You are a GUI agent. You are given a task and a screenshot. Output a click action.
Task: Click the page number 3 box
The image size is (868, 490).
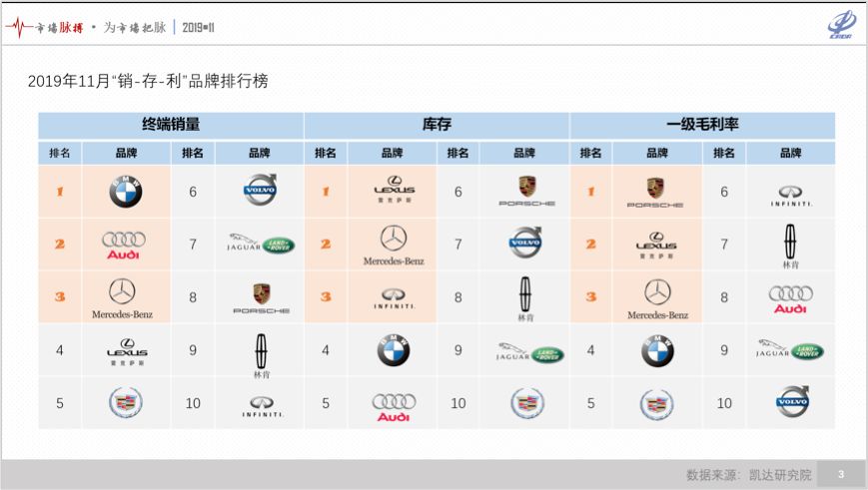coord(841,474)
